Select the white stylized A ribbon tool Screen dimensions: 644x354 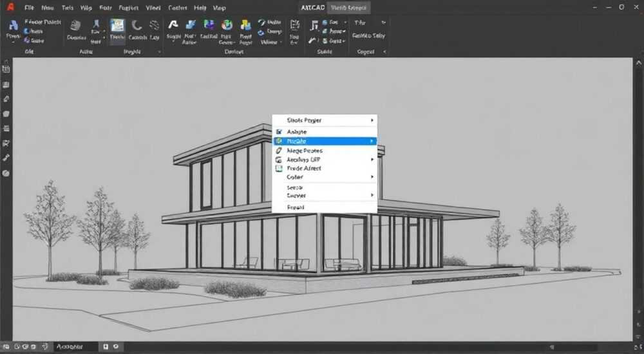coord(173,25)
